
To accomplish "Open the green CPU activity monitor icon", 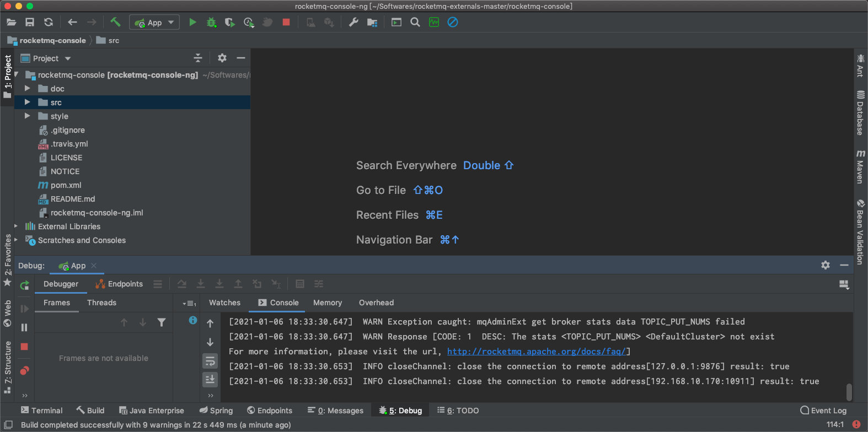I will coord(434,23).
